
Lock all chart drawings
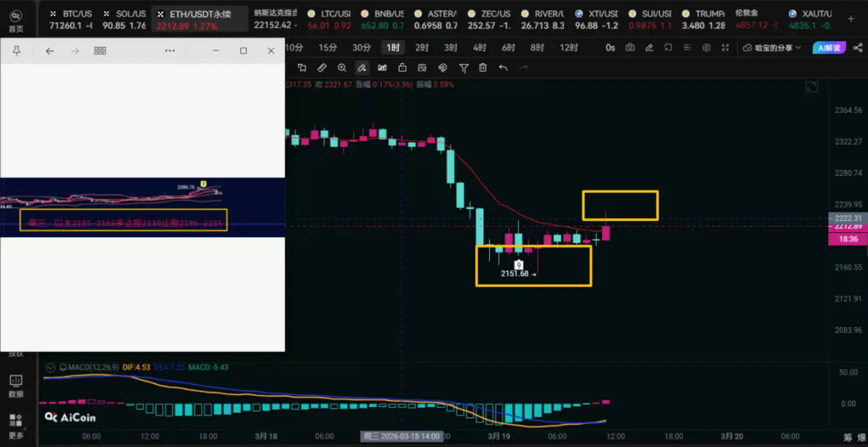tap(402, 68)
